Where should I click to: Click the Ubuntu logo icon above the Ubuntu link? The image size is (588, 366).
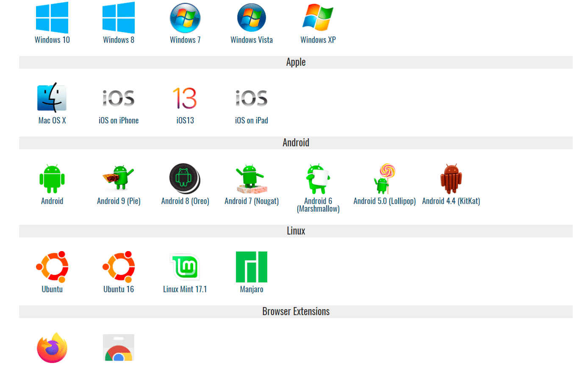point(52,267)
